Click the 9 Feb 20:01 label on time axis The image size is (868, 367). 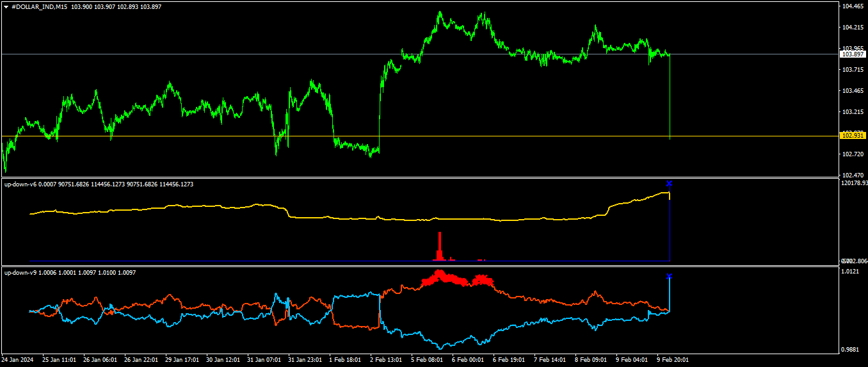pos(673,361)
